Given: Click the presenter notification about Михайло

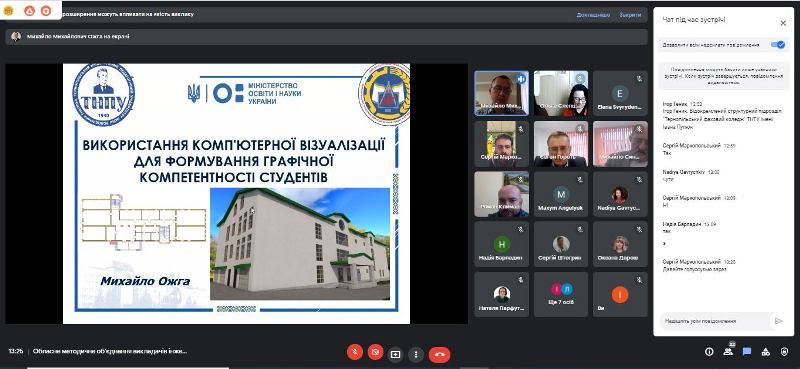Looking at the screenshot, I should tap(327, 37).
